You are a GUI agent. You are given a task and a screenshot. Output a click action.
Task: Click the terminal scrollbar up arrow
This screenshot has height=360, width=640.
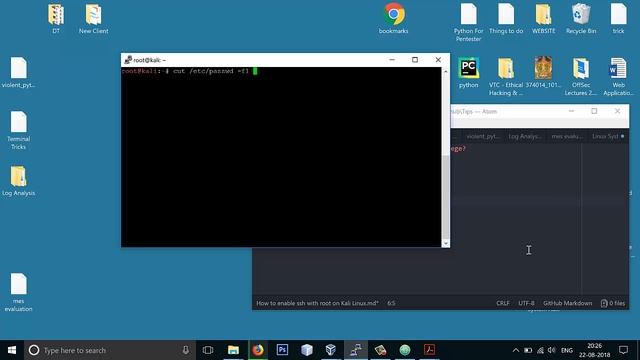point(446,71)
